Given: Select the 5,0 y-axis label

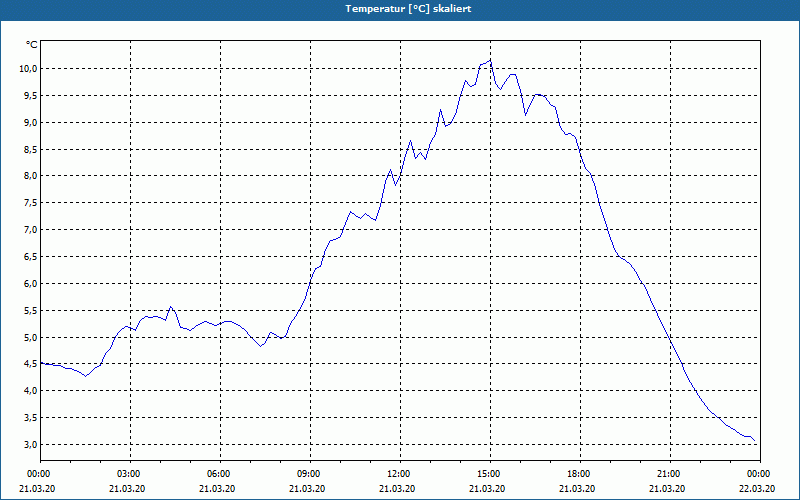Looking at the screenshot, I should [30, 337].
